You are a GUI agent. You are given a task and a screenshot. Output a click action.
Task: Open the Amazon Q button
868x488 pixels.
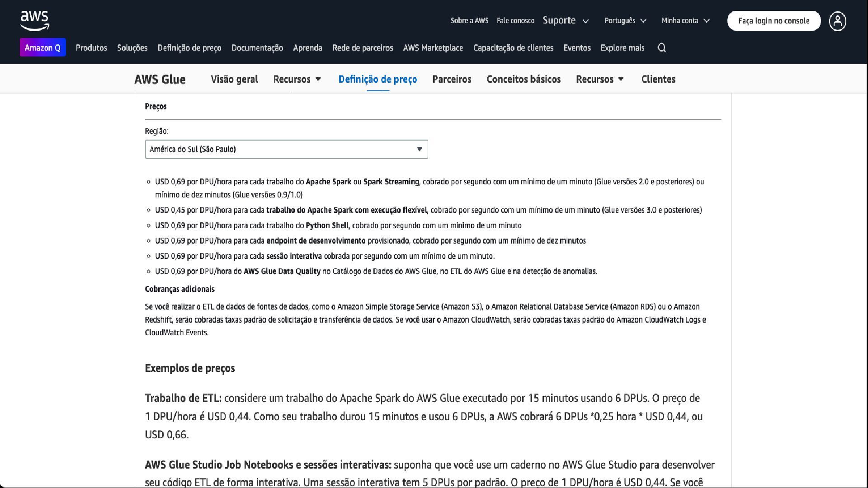[43, 47]
